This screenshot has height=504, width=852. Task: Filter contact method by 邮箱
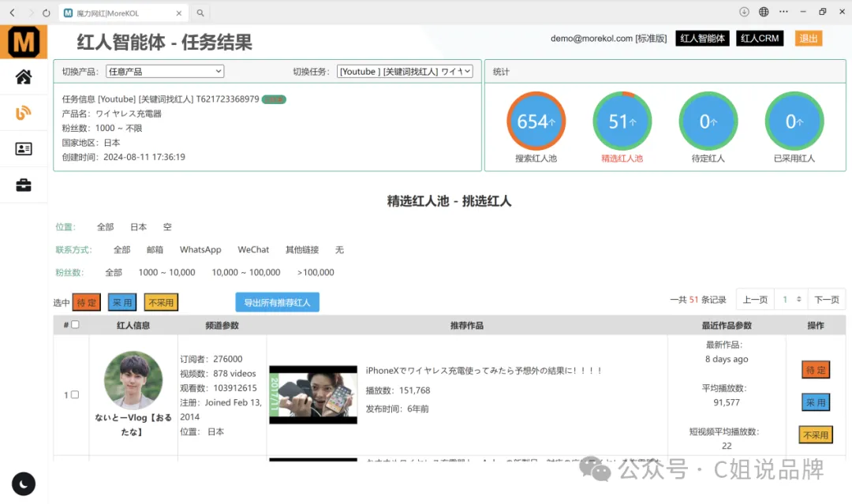pos(155,250)
